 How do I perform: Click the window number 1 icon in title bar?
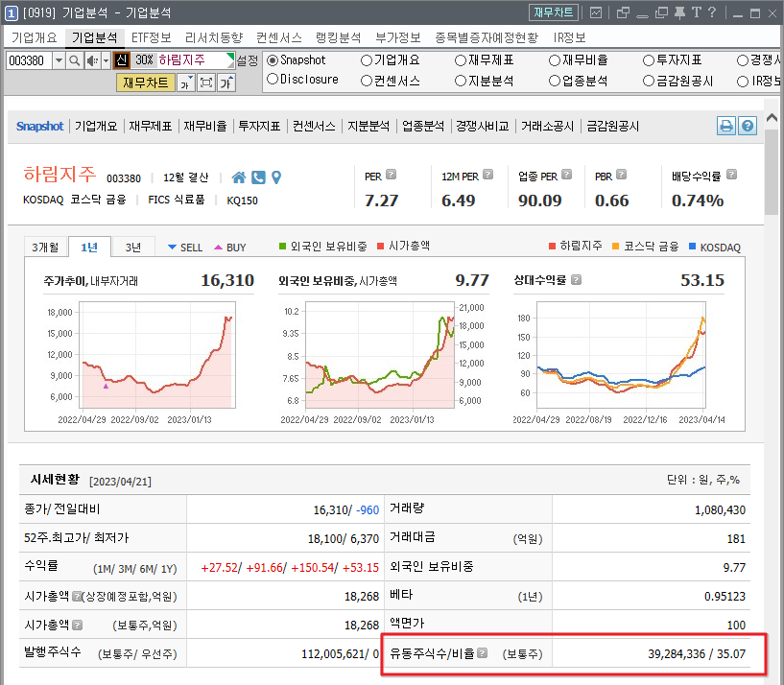point(12,13)
